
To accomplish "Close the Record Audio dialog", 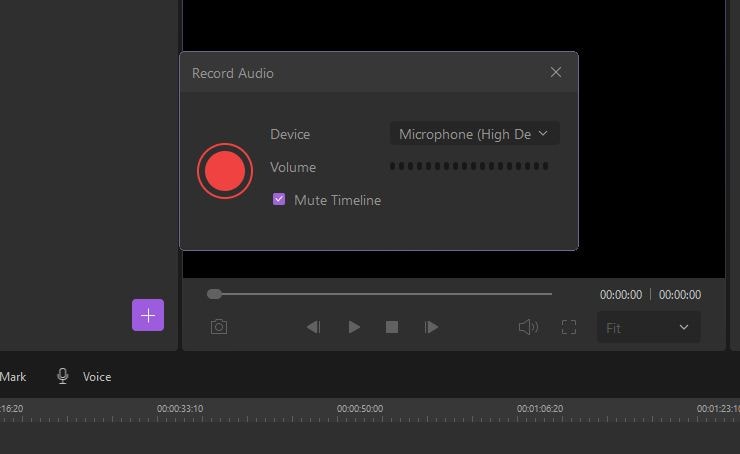I will click(555, 72).
